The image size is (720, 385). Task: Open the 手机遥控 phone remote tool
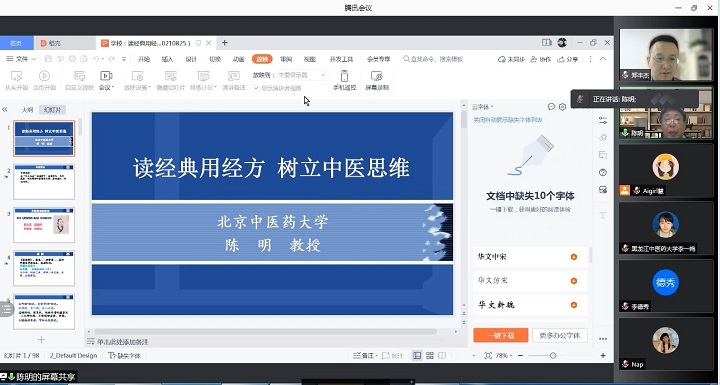[x=344, y=80]
